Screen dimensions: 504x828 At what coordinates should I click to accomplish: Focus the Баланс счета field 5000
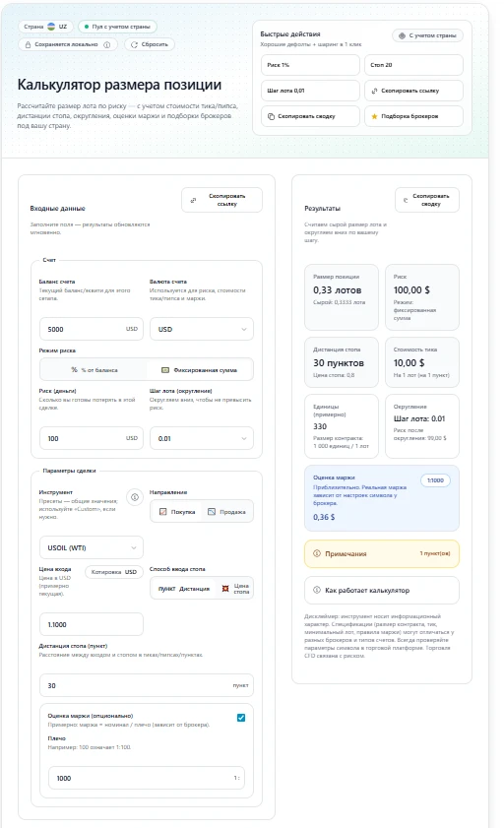coord(92,329)
